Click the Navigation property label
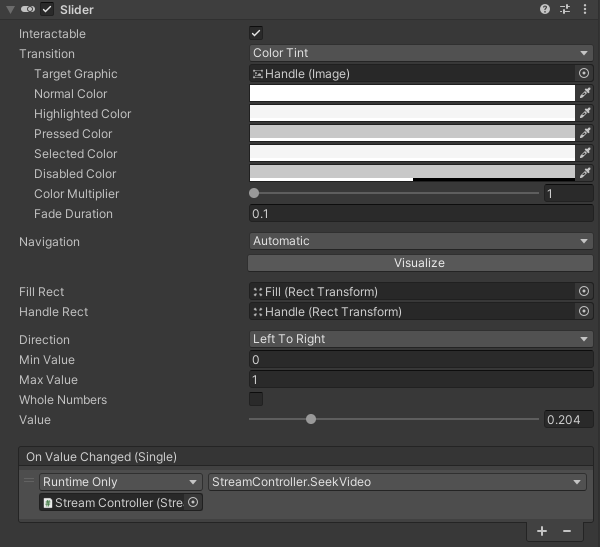 [49, 242]
